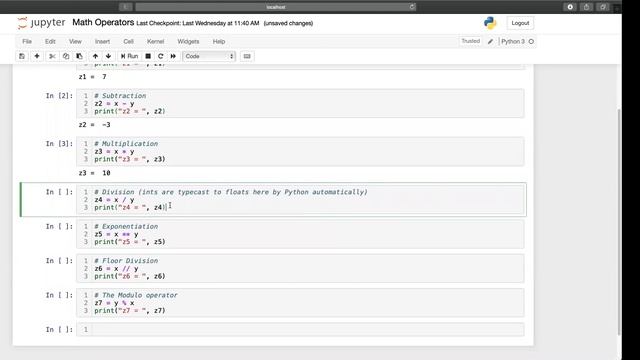The height and width of the screenshot is (360, 640).
Task: Select the Floor Division code cell
Action: pos(300,269)
